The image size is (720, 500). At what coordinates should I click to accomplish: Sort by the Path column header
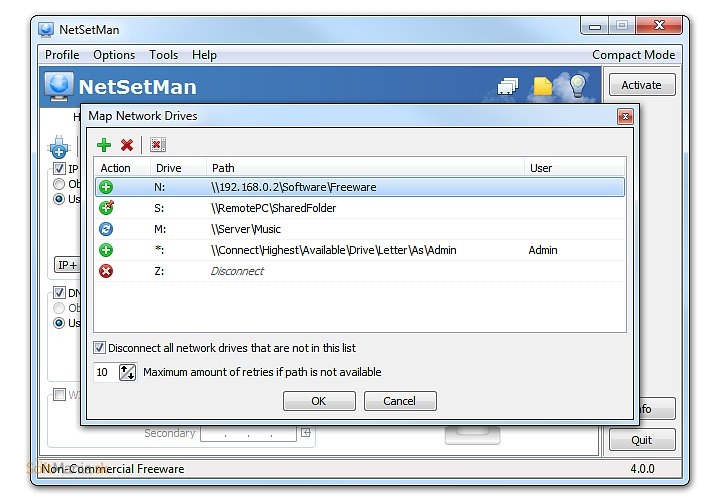[365, 168]
